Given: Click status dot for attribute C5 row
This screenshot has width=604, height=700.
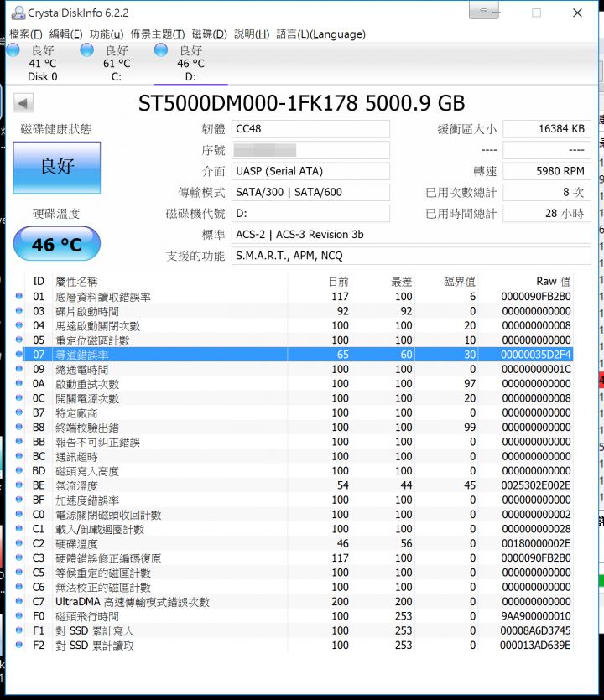Looking at the screenshot, I should [x=18, y=572].
